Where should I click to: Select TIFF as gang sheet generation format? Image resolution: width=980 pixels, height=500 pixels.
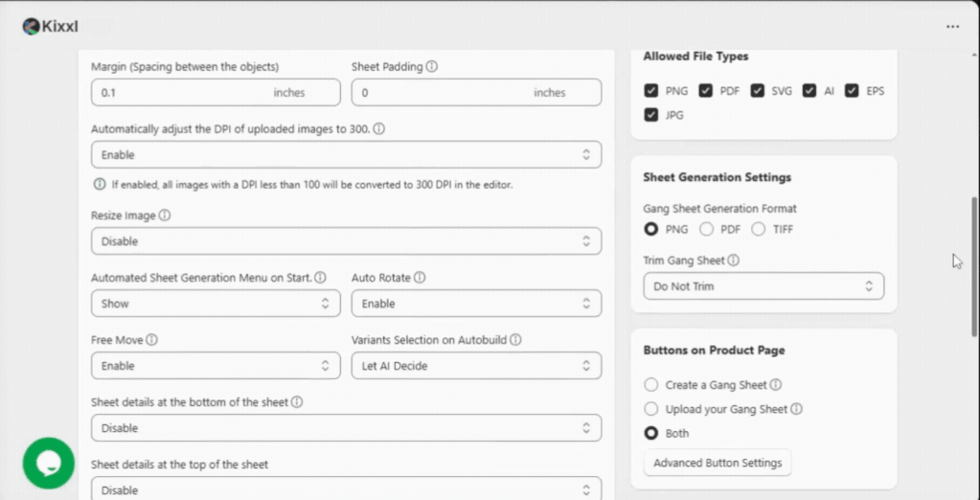click(x=759, y=229)
